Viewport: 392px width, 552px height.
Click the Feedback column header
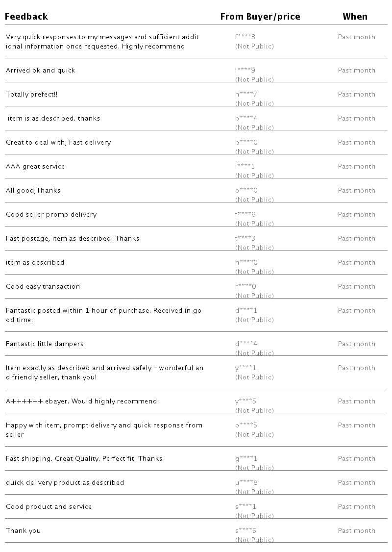26,17
